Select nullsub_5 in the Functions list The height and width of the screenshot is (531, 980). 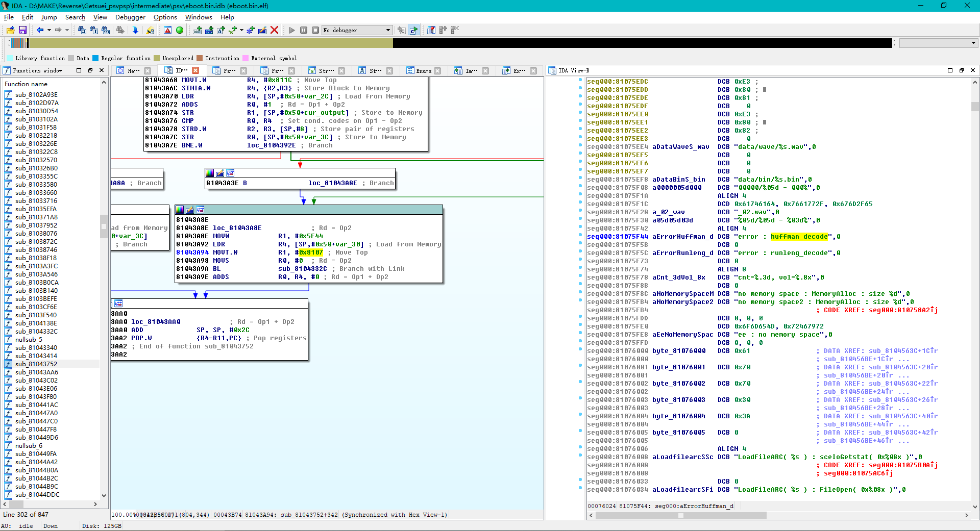[29, 339]
